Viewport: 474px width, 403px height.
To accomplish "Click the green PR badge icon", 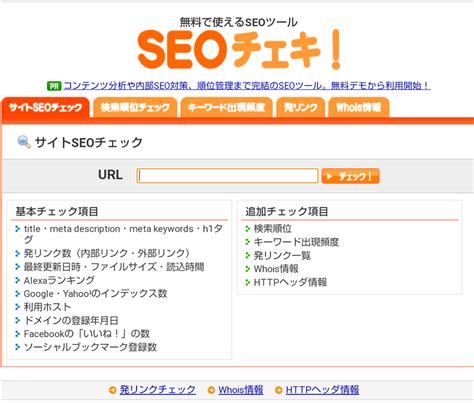I will [x=54, y=86].
